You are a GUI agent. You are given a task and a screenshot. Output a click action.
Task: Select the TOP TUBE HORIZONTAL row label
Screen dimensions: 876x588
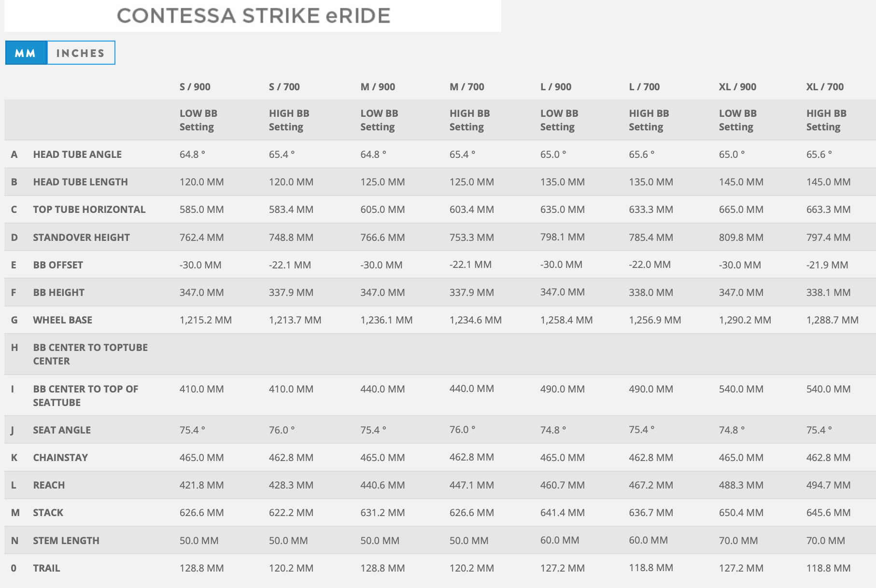[x=89, y=210]
